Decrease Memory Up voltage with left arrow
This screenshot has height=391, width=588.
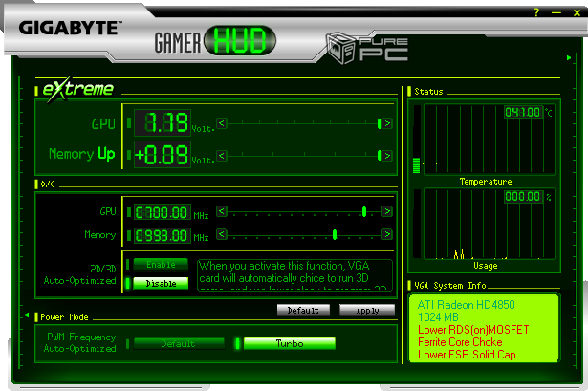click(222, 155)
